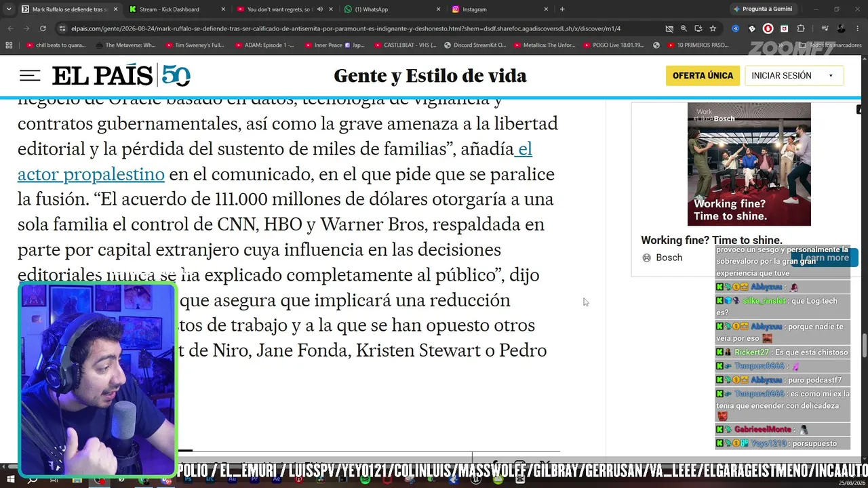Click the page vertical scrollbar thumb
The image size is (868, 488).
click(x=864, y=346)
